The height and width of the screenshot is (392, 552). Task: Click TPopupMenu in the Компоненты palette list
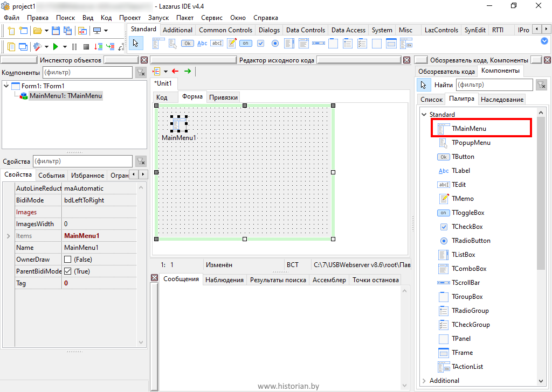(x=471, y=143)
